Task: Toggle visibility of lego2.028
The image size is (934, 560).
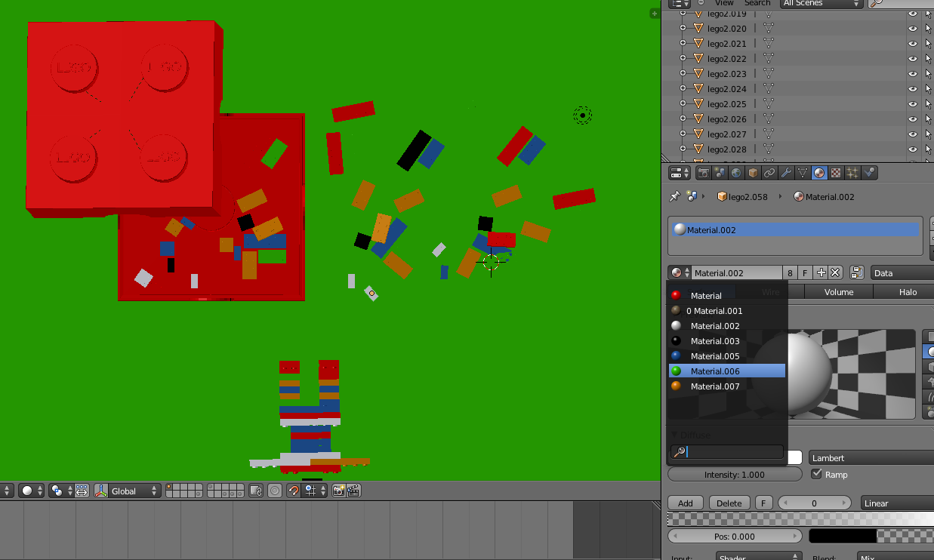Action: (x=912, y=149)
